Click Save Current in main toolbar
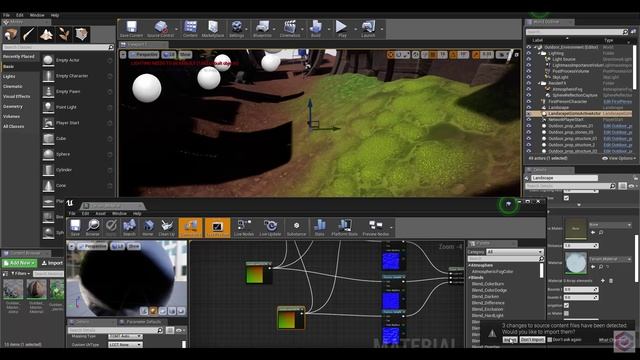Image resolution: width=640 pixels, height=360 pixels. 131,29
